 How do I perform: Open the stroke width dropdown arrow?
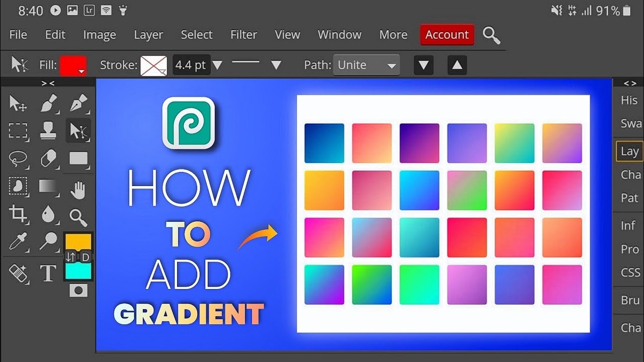(x=217, y=65)
